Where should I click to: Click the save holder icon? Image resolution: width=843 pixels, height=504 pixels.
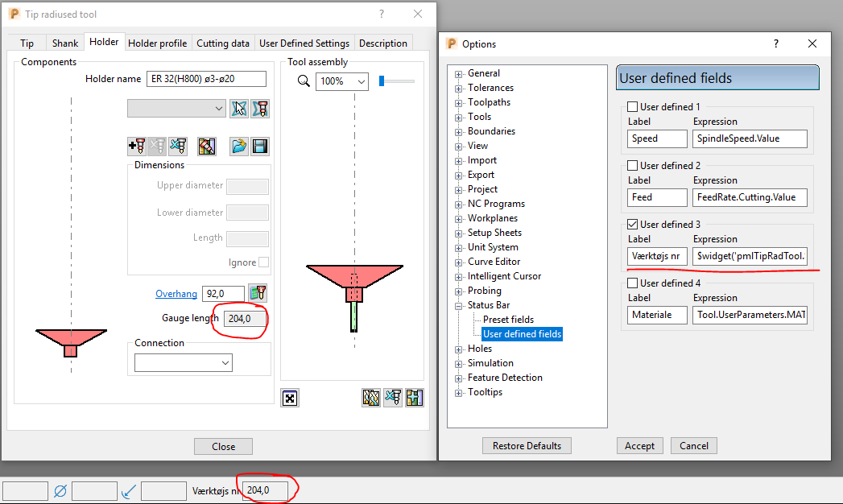click(x=260, y=146)
